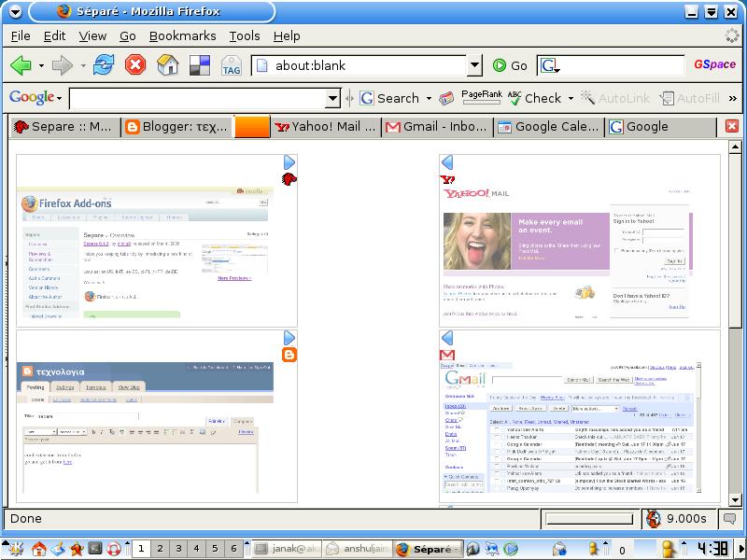
Task: Click the Blogger page thumbnail
Action: pos(146,427)
